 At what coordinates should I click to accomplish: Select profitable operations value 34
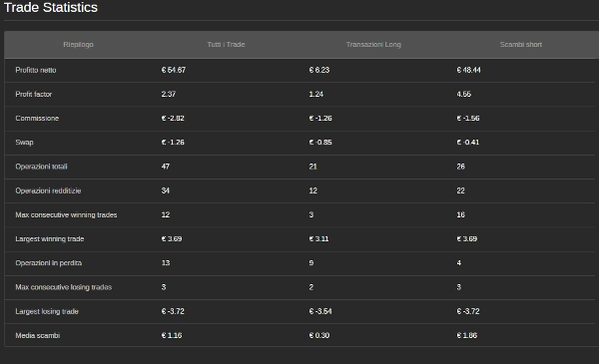click(x=166, y=190)
